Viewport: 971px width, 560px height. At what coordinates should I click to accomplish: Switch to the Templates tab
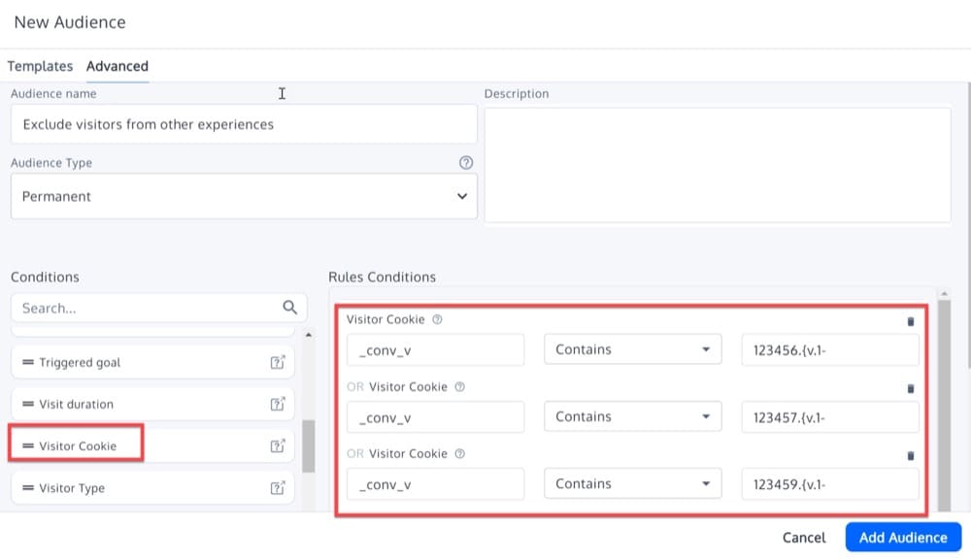point(40,66)
